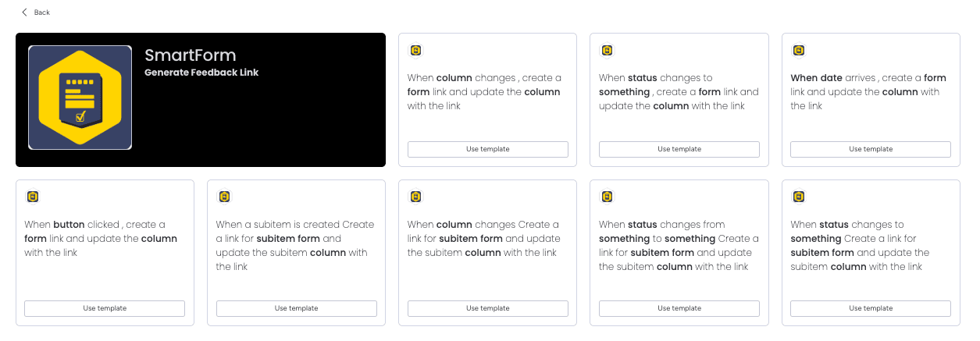Click the large SmartForm hexagon logo
The height and width of the screenshot is (341, 980).
(80, 98)
